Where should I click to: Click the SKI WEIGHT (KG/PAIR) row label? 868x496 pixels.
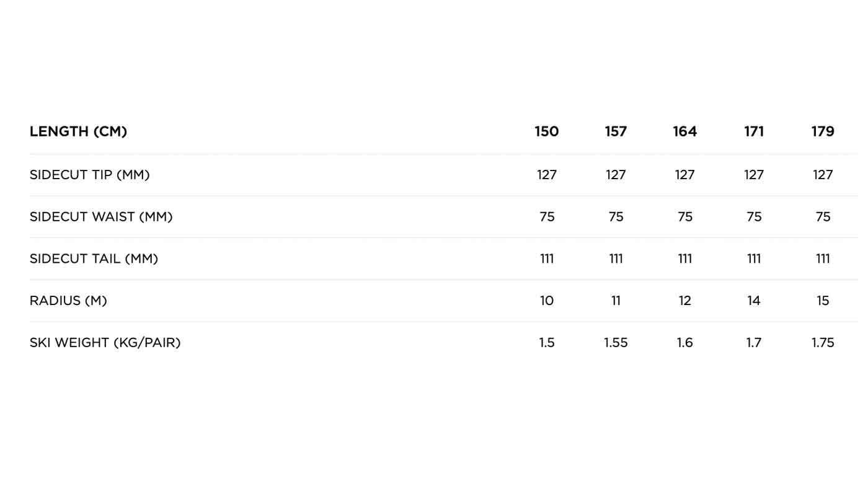[105, 342]
